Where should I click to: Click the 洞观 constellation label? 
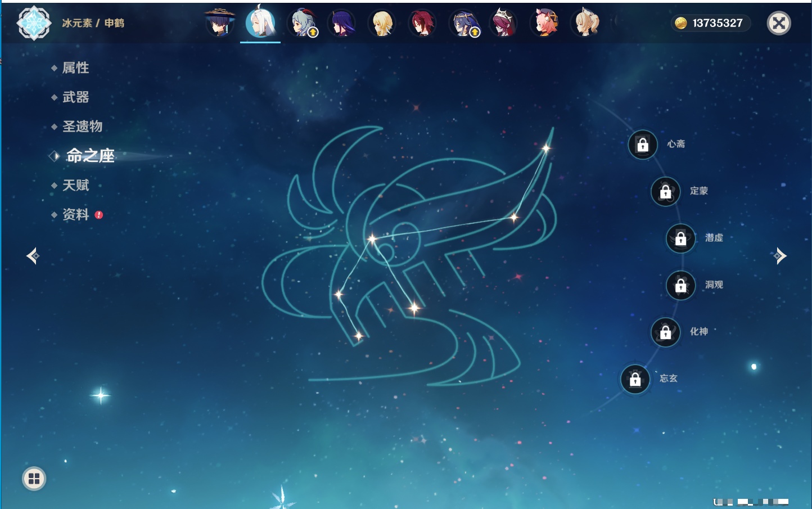pyautogui.click(x=714, y=285)
